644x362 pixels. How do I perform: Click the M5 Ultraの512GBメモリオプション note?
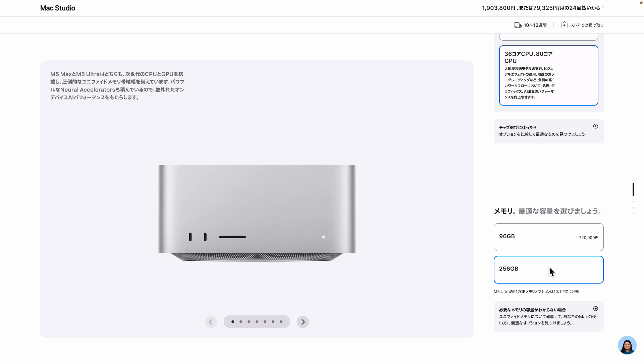pos(536,292)
